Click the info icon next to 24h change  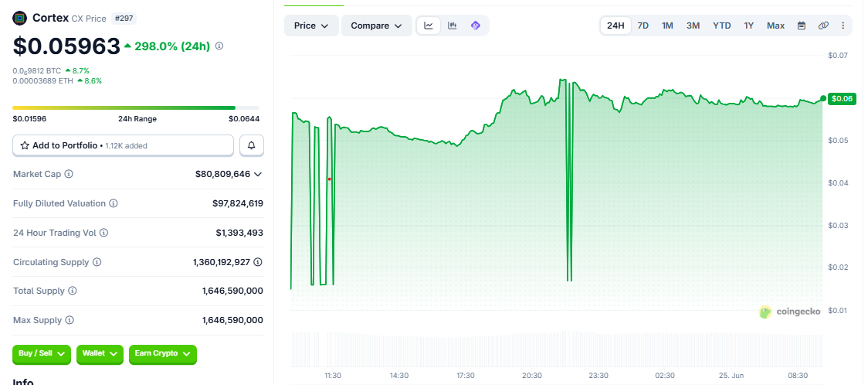219,46
